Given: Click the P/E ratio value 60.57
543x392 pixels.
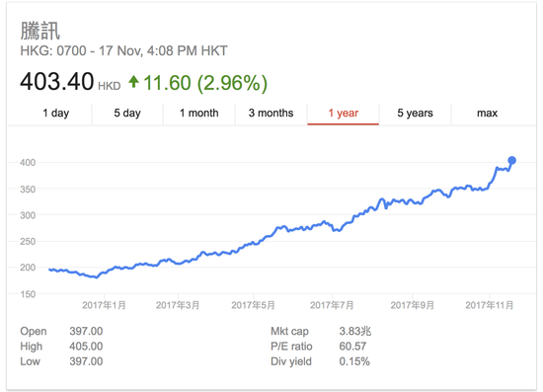Looking at the screenshot, I should [352, 347].
